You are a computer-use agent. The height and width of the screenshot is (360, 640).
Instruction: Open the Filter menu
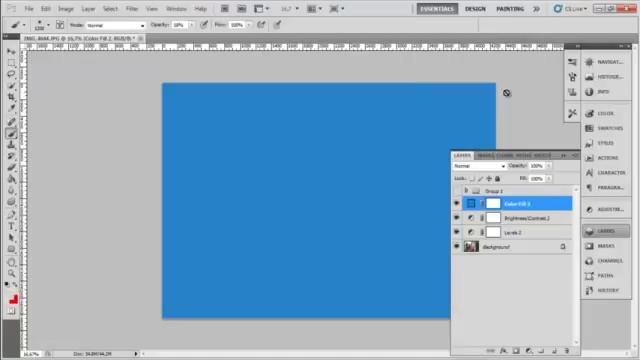131,9
